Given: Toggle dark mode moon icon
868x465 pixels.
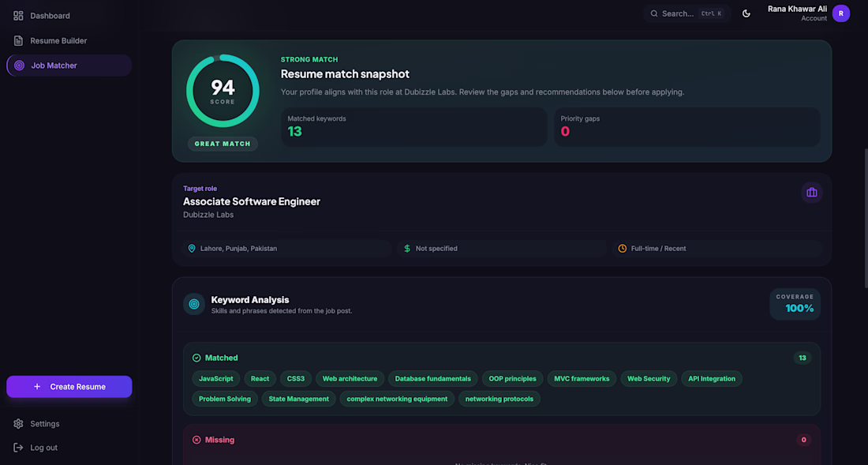Looking at the screenshot, I should 746,13.
